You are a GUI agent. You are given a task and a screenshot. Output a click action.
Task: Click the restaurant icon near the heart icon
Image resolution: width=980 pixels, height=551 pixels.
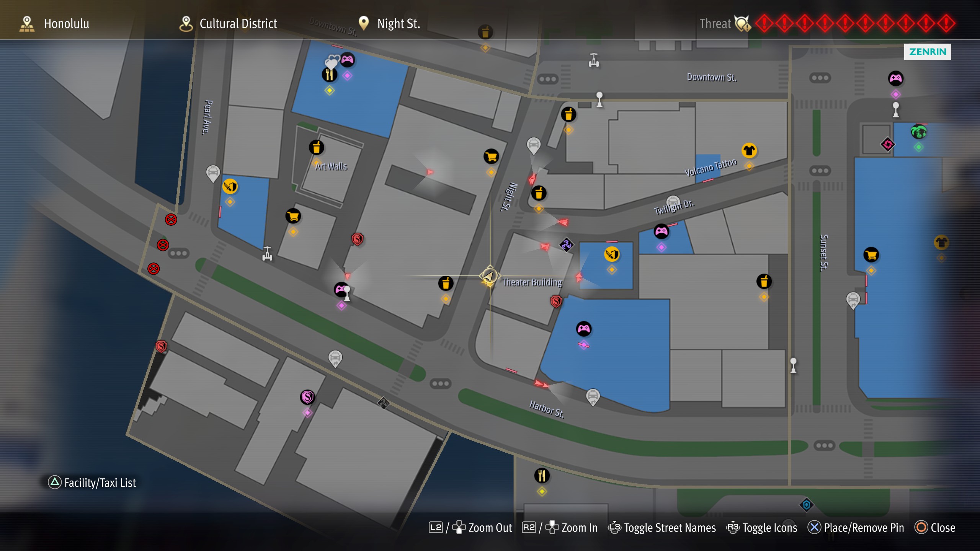tap(329, 75)
